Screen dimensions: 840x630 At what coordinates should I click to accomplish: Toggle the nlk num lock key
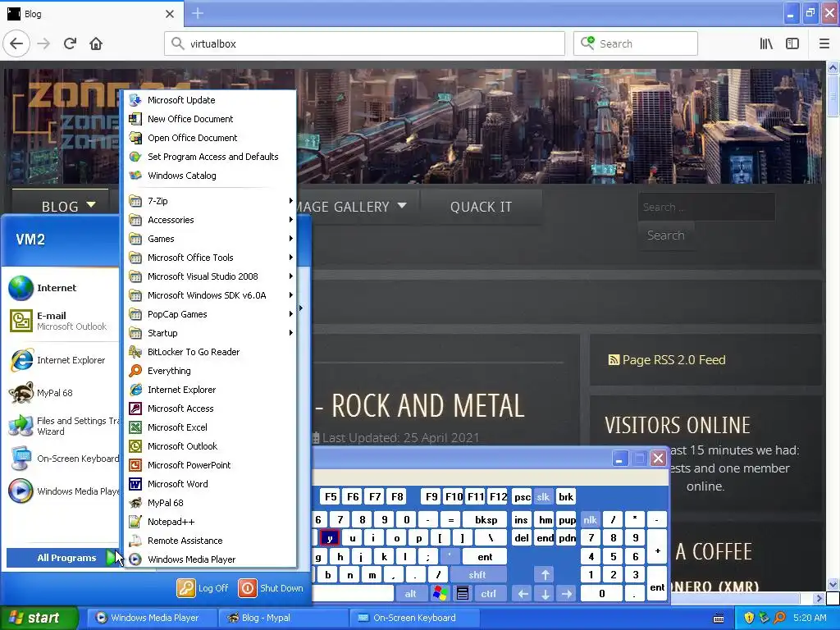591,520
